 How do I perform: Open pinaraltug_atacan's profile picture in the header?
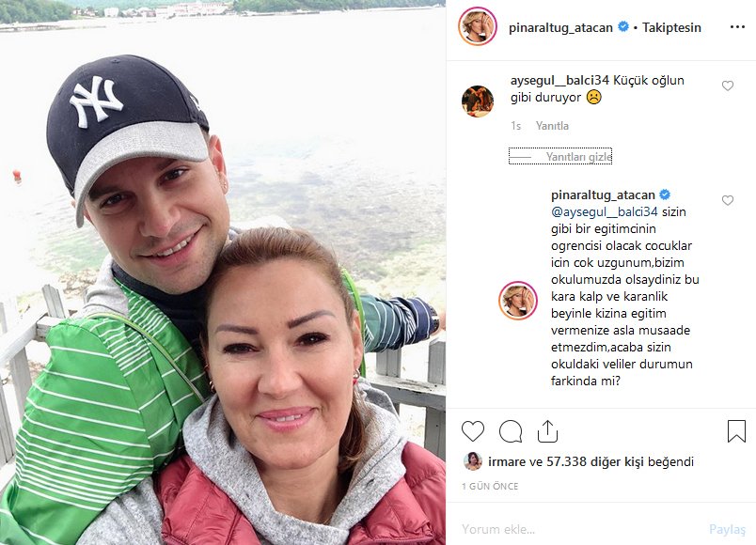tap(478, 26)
